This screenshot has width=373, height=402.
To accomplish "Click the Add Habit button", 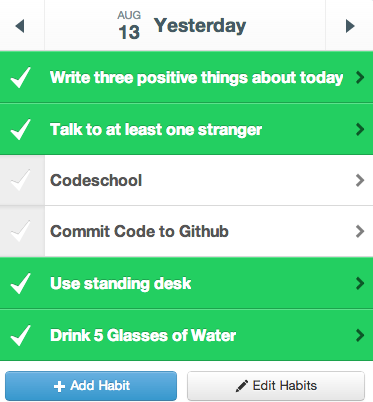I will tap(91, 386).
